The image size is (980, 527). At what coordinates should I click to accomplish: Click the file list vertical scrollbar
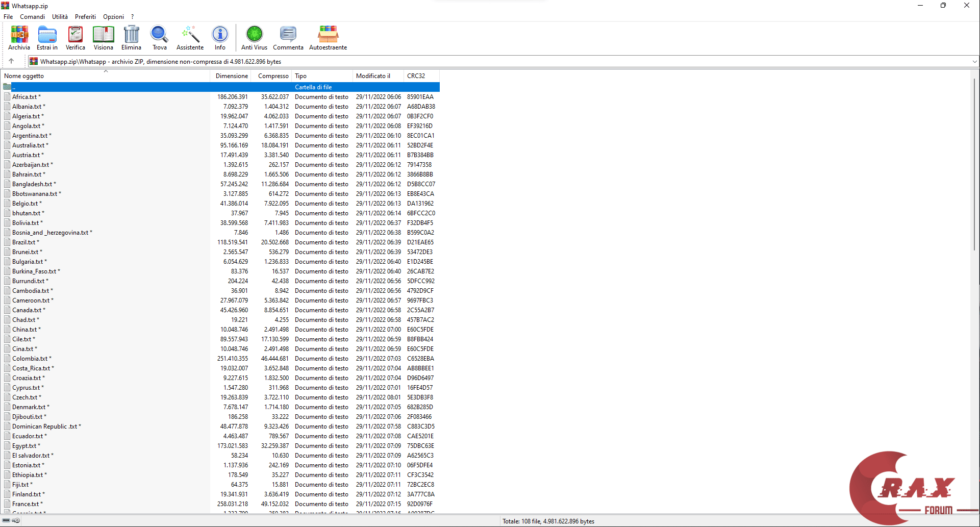coord(974,163)
